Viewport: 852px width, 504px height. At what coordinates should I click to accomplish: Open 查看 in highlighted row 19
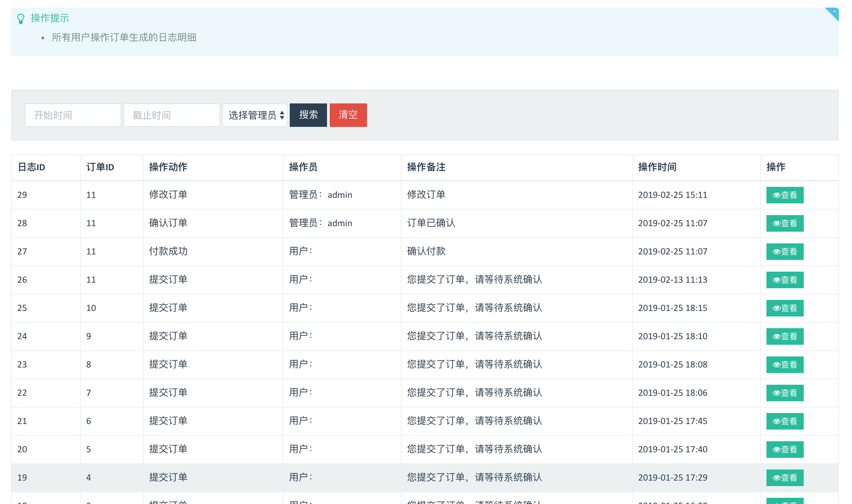point(784,478)
